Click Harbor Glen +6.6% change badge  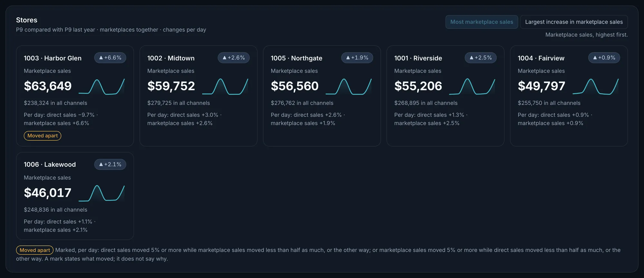(x=110, y=58)
